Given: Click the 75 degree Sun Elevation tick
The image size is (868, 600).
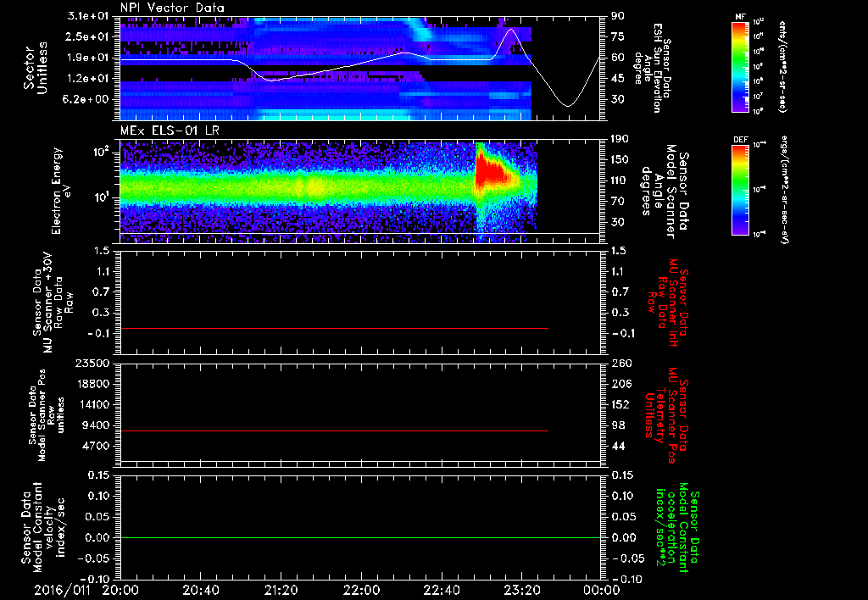Looking at the screenshot, I should pos(617,36).
